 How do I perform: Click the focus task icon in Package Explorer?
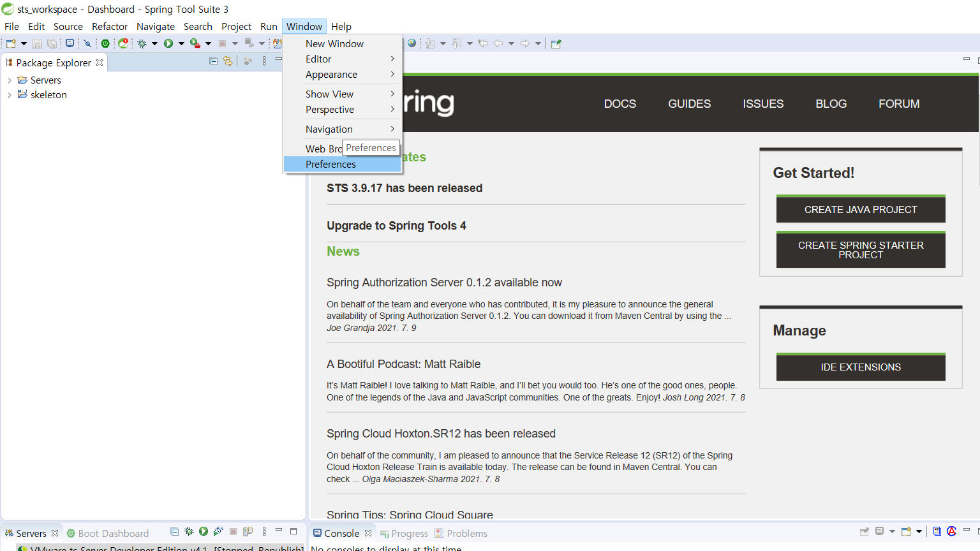point(248,61)
